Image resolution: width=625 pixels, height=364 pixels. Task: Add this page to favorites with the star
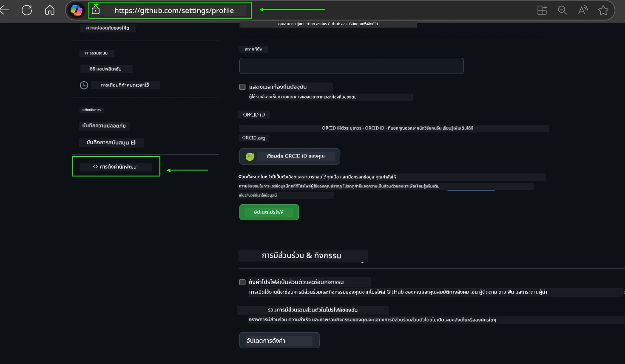coord(603,10)
